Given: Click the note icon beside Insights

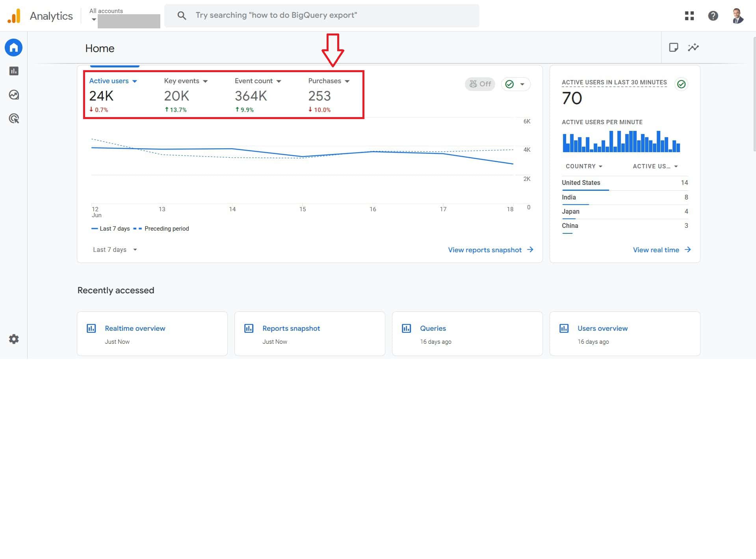Looking at the screenshot, I should coord(673,48).
